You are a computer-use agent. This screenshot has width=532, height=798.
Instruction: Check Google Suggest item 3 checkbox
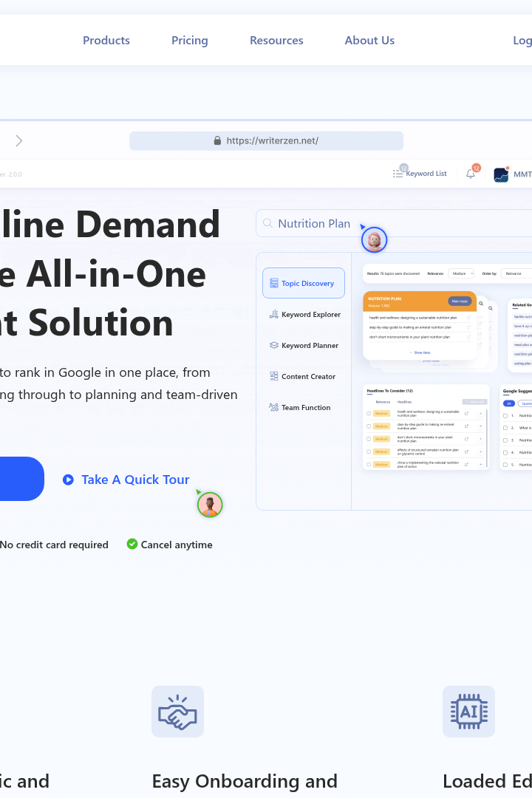505,440
